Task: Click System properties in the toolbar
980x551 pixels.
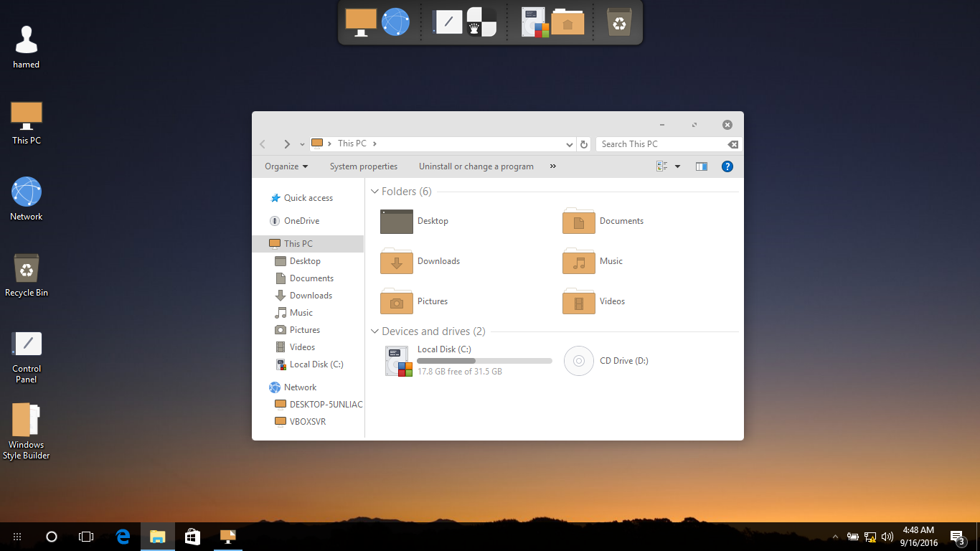Action: 363,166
